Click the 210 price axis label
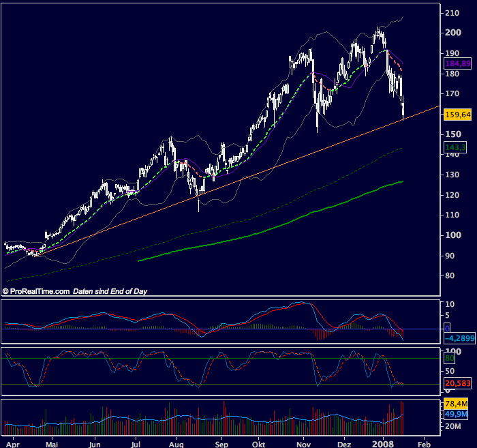477x448 pixels. pyautogui.click(x=452, y=13)
